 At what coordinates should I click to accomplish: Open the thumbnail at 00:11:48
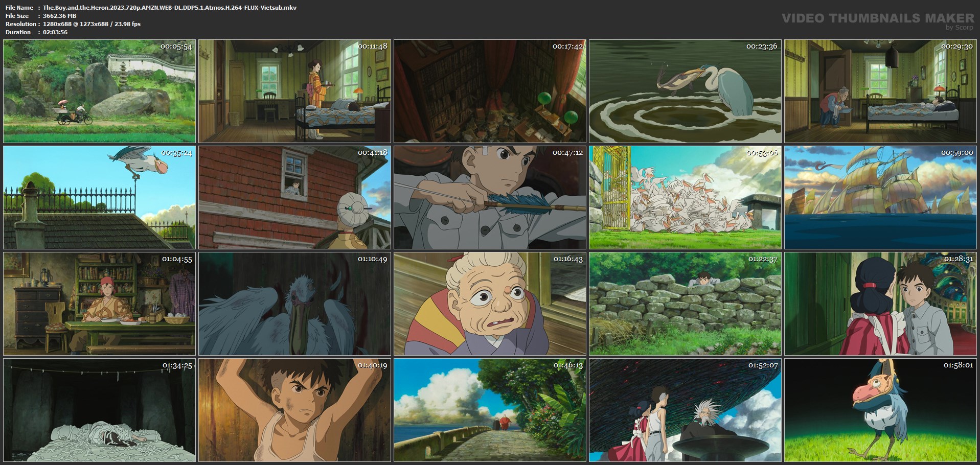point(294,91)
